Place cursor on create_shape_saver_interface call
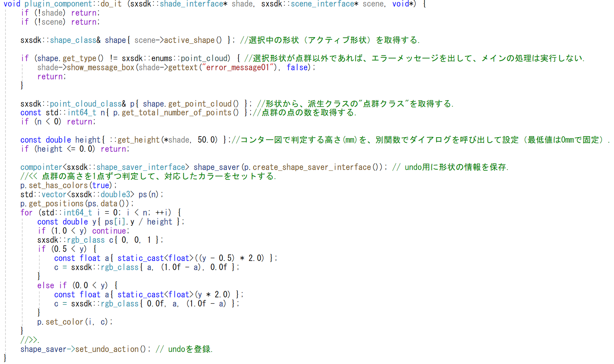This screenshot has width=614, height=364. pos(312,167)
